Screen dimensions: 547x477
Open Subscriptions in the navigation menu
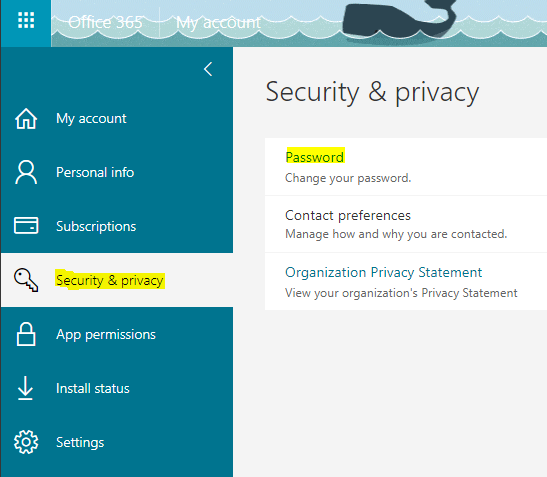click(x=117, y=226)
